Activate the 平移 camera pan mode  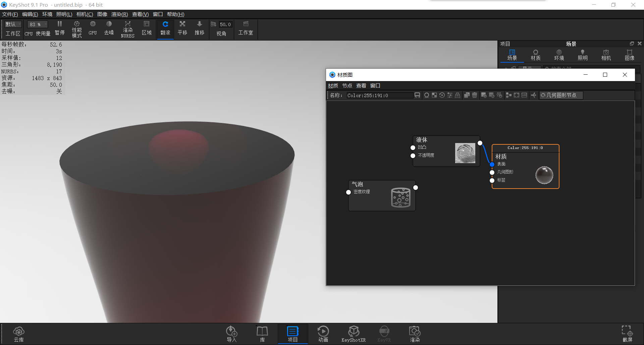click(x=182, y=28)
